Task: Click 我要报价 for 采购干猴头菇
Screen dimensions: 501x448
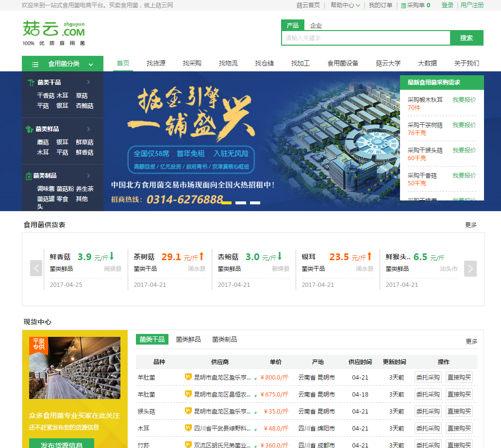Action: click(x=464, y=150)
